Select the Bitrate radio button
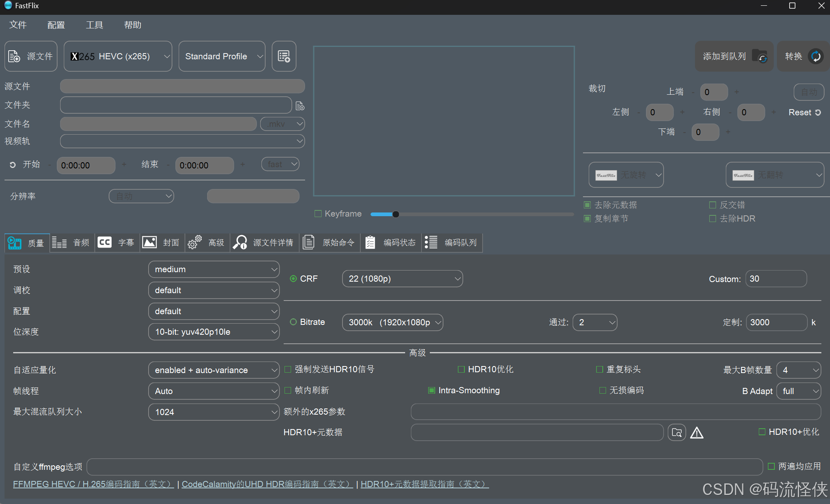Viewport: 830px width, 504px height. [x=293, y=322]
